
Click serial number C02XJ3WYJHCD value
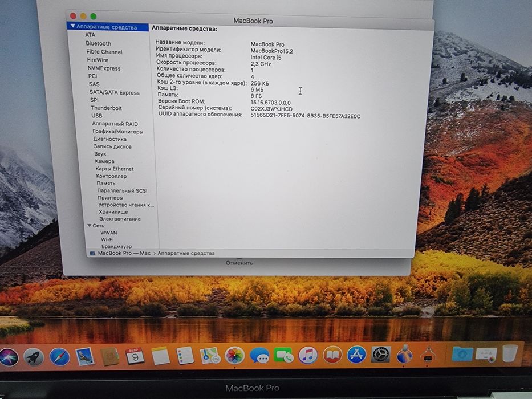click(x=271, y=109)
